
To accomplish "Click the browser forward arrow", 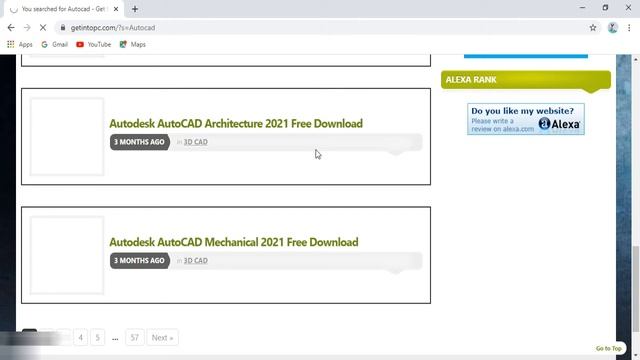I will (x=27, y=28).
